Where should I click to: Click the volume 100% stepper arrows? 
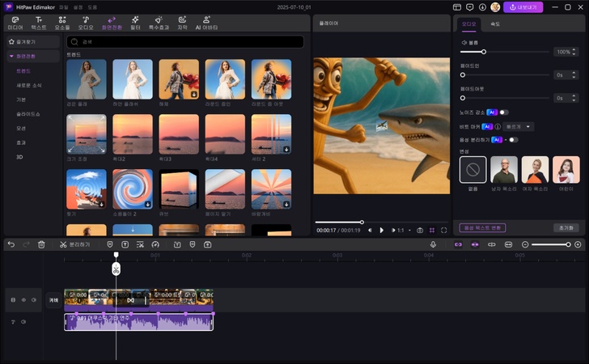click(574, 52)
